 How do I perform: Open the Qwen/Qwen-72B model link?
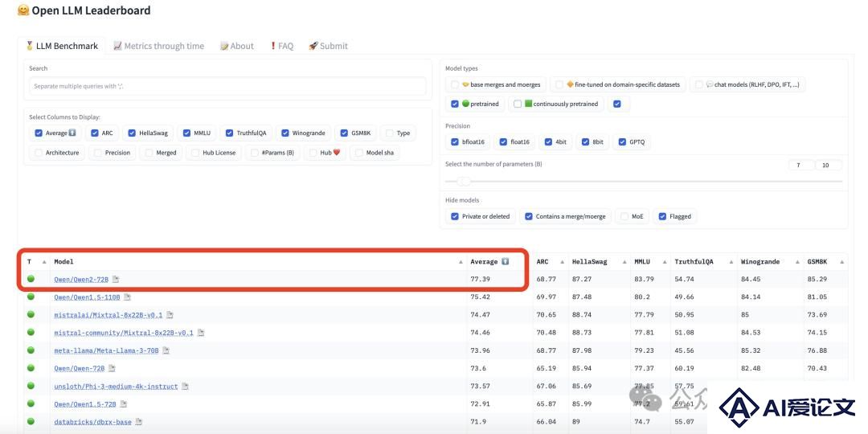(x=80, y=368)
